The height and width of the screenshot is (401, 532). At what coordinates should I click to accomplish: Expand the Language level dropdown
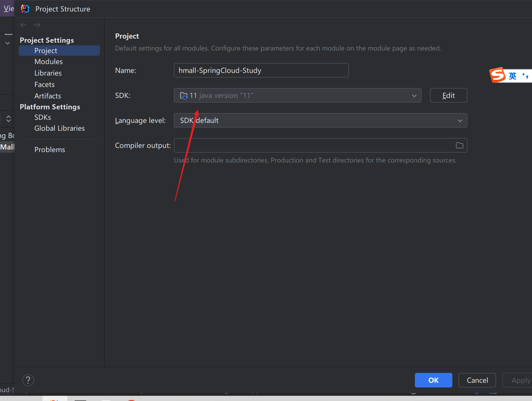[x=460, y=121]
